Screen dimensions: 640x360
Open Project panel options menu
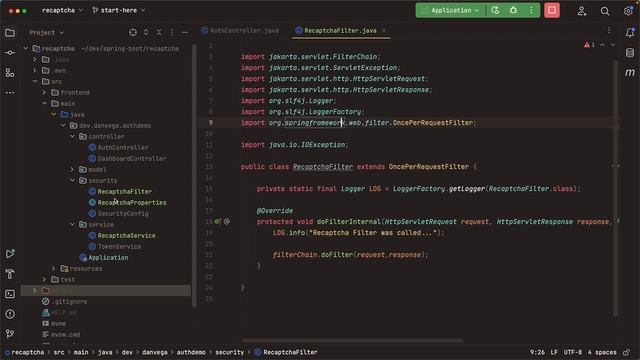(x=172, y=32)
